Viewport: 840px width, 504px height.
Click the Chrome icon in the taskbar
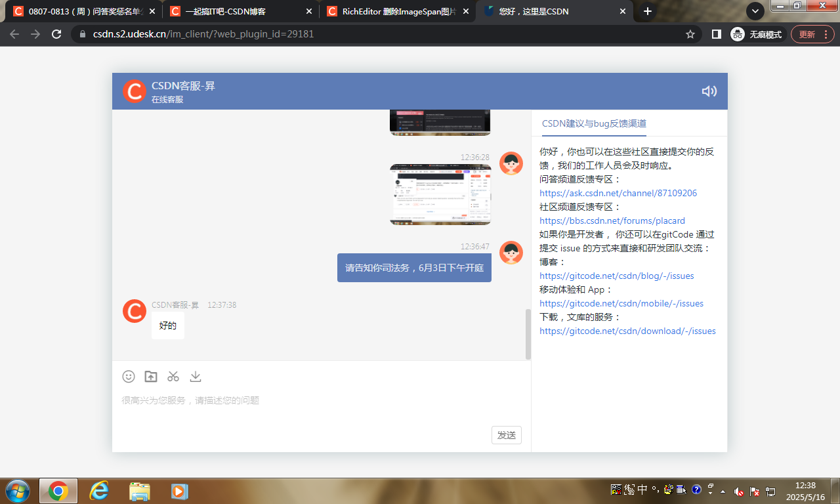click(58, 491)
